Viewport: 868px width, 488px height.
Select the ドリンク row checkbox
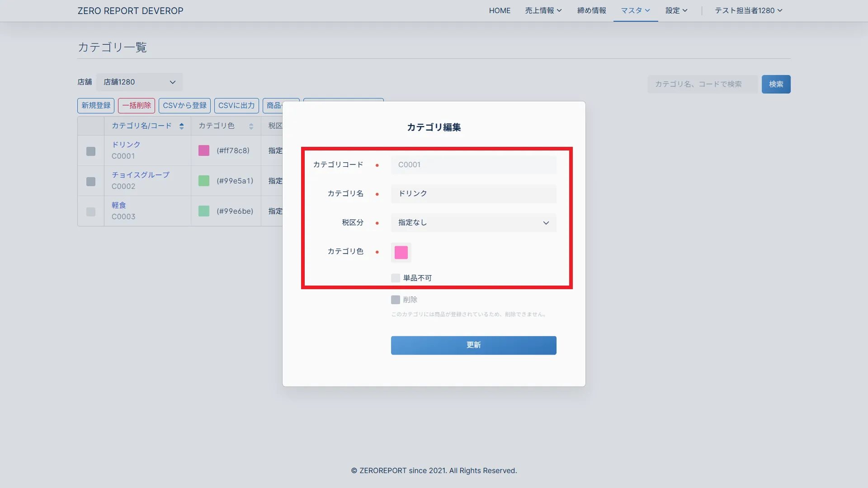91,151
